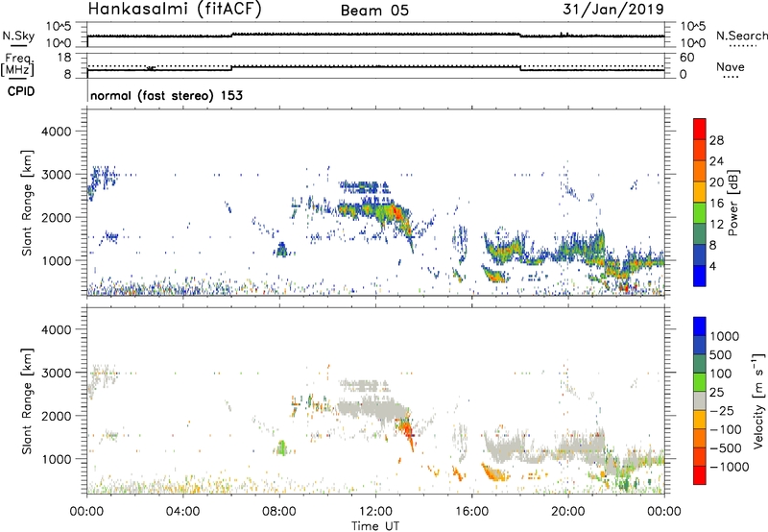Image resolution: width=768 pixels, height=532 pixels.
Task: Click the date '31/Jan/2019'
Action: click(613, 9)
